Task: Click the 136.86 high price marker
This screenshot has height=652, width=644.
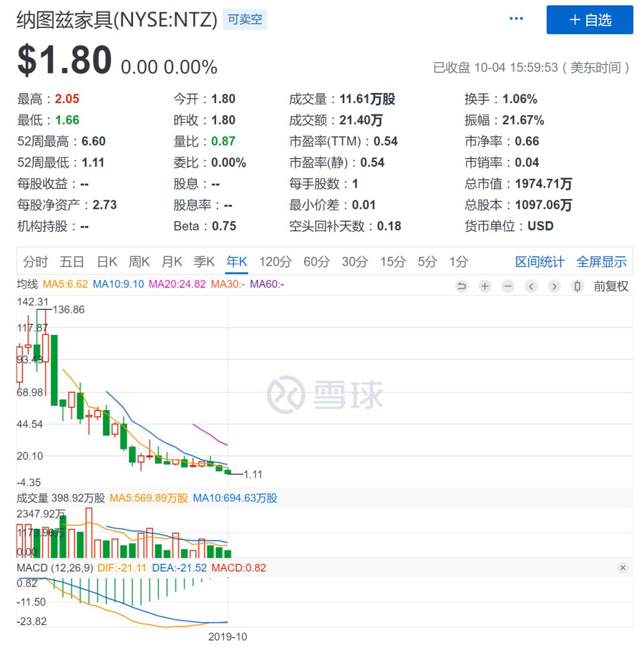Action: (69, 310)
